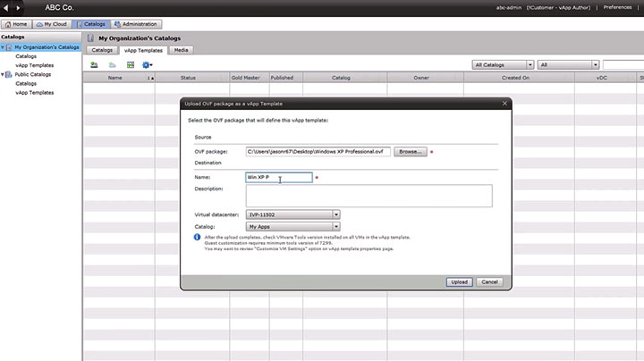Click the forward navigation arrow
This screenshot has height=361, width=644.
coord(18,8)
